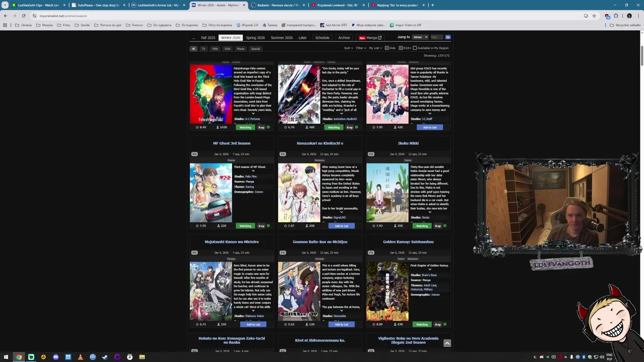Add Hanazakari no Kimitachi e to list
The width and height of the screenshot is (644, 362).
click(342, 226)
